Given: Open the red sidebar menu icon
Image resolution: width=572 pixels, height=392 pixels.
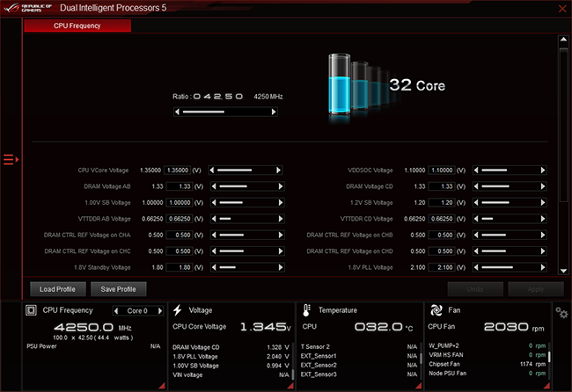Looking at the screenshot, I should [x=11, y=160].
